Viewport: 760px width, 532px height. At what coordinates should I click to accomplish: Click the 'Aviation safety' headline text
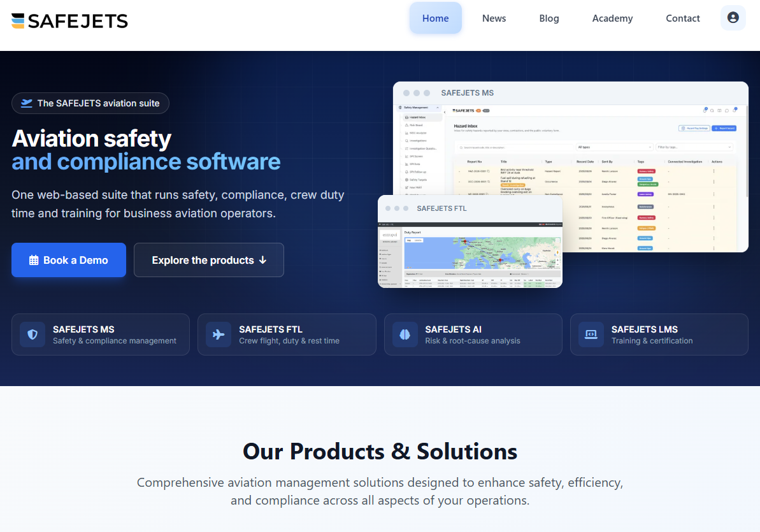pos(92,138)
